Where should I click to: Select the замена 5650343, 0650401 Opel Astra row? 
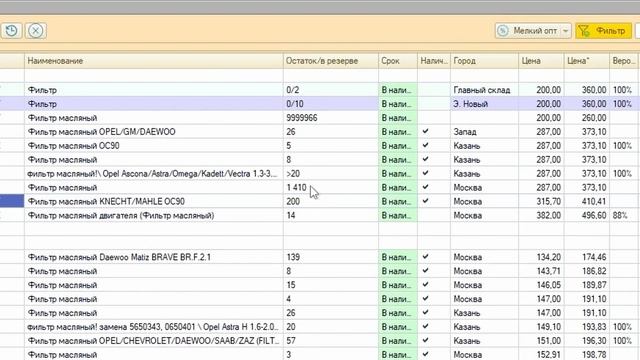tap(153, 327)
